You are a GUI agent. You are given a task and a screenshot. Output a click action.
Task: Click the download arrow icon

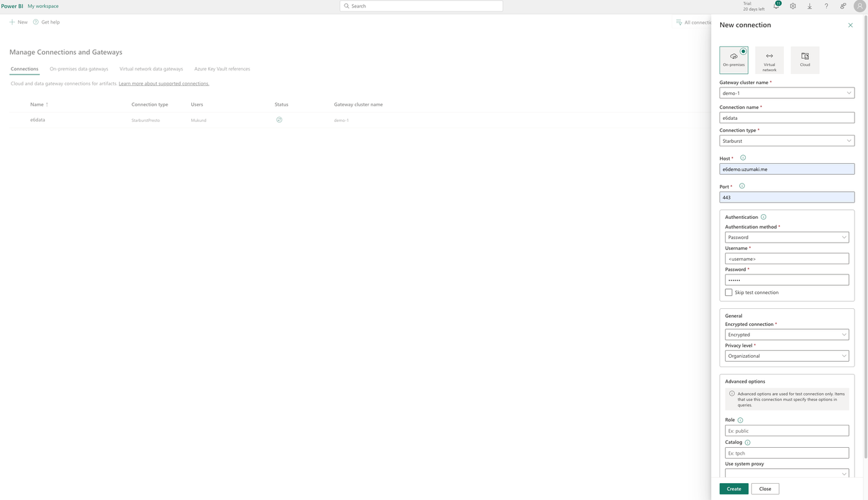coord(810,6)
